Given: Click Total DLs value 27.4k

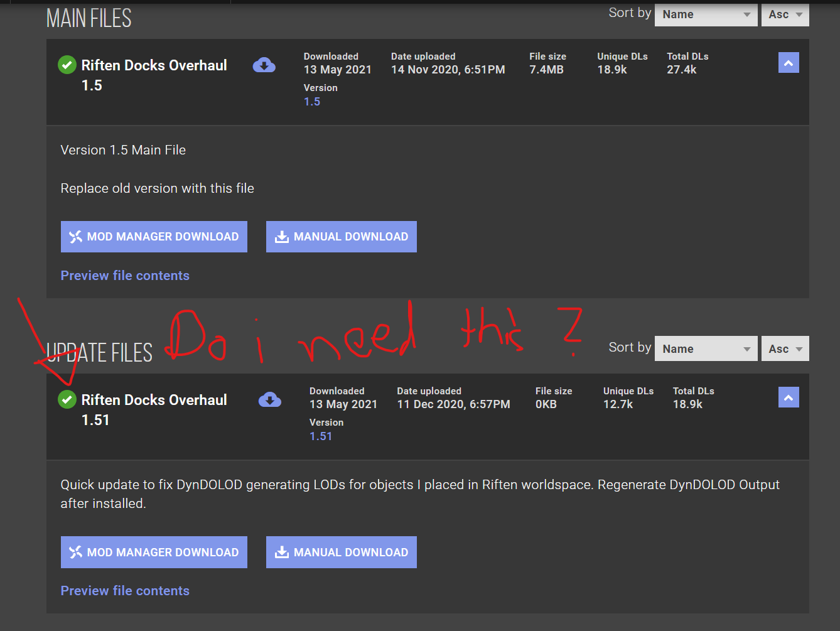Looking at the screenshot, I should coord(682,70).
